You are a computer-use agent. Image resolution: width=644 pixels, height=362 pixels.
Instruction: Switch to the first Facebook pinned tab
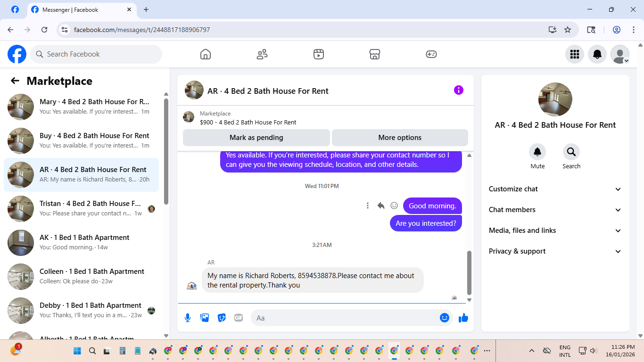point(15,9)
